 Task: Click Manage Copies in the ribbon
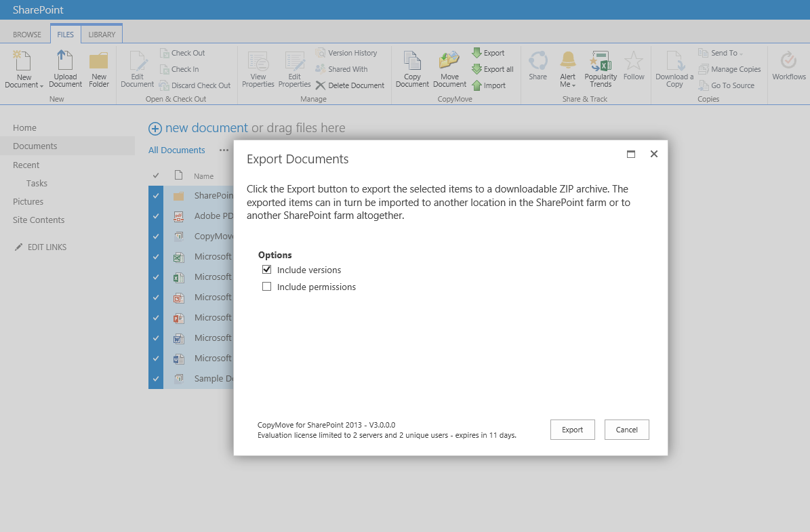pos(729,69)
